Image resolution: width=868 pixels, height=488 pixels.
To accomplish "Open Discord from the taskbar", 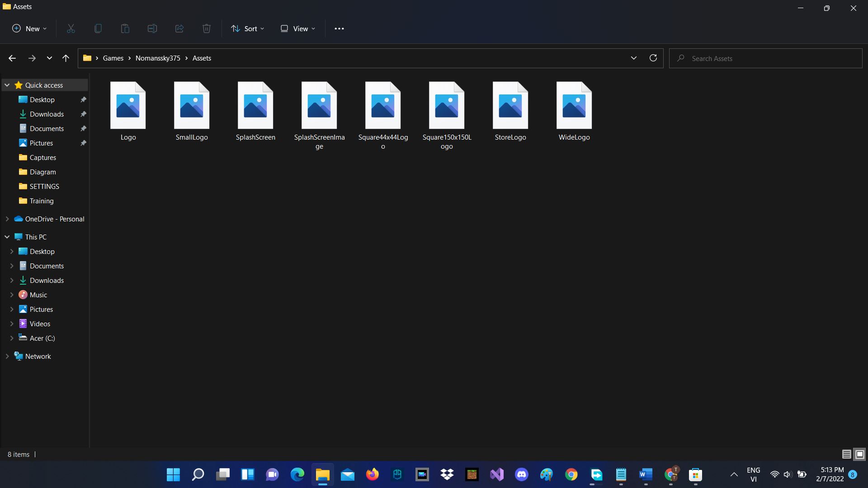I will pos(522,474).
